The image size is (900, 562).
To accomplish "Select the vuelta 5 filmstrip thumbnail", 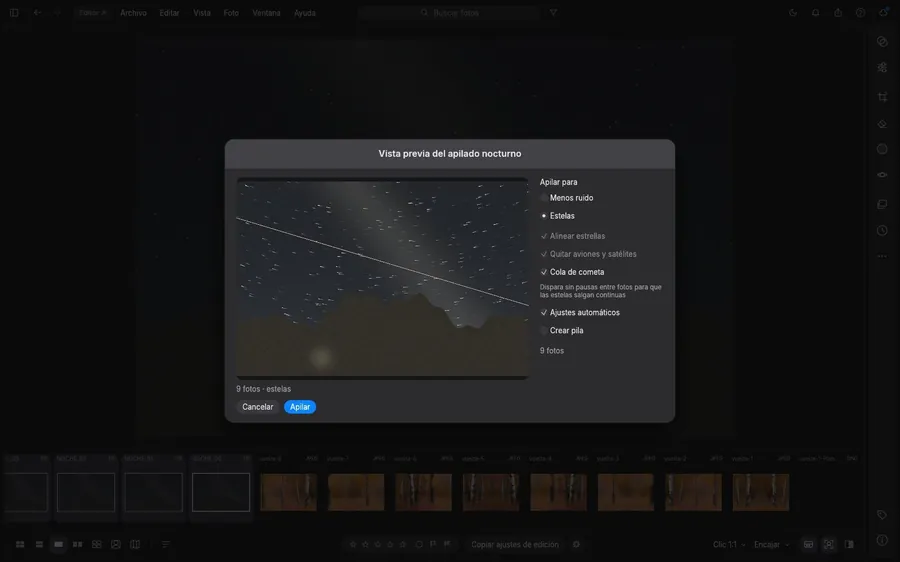I will tap(491, 492).
